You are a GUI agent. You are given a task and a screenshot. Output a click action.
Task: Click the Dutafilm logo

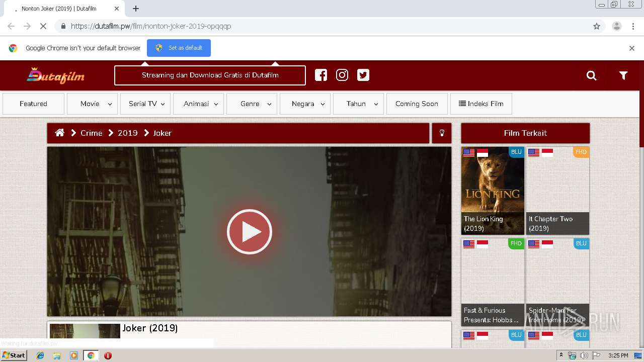pos(56,75)
